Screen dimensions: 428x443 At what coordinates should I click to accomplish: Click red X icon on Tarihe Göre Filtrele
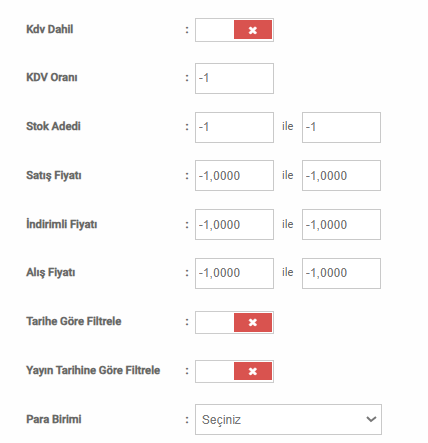pyautogui.click(x=253, y=322)
